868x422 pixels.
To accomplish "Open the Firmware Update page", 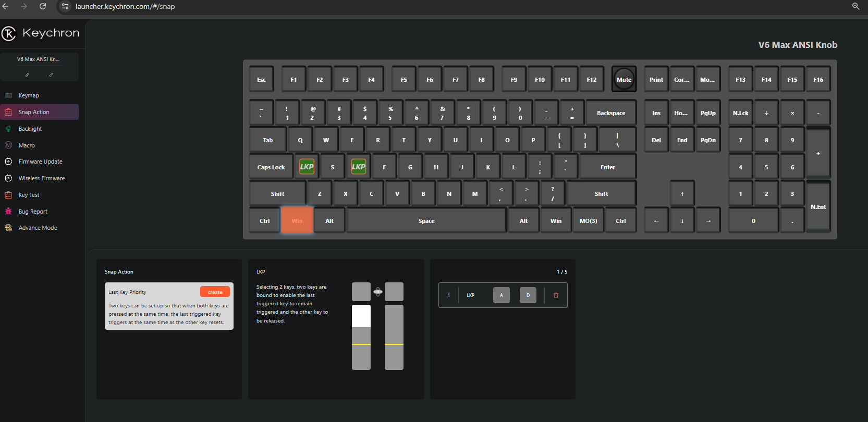I will tap(39, 162).
